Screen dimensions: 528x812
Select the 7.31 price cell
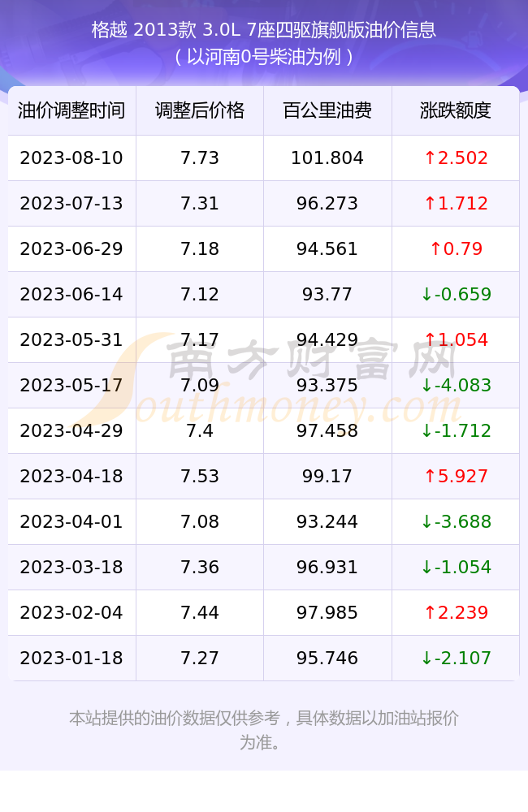click(x=200, y=204)
